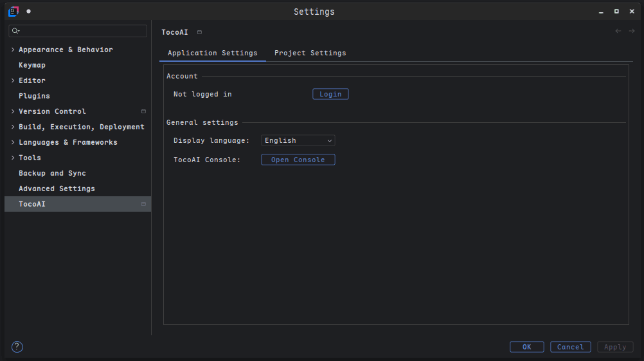644x361 pixels.
Task: Expand the Editor settings tree node
Action: [13, 80]
